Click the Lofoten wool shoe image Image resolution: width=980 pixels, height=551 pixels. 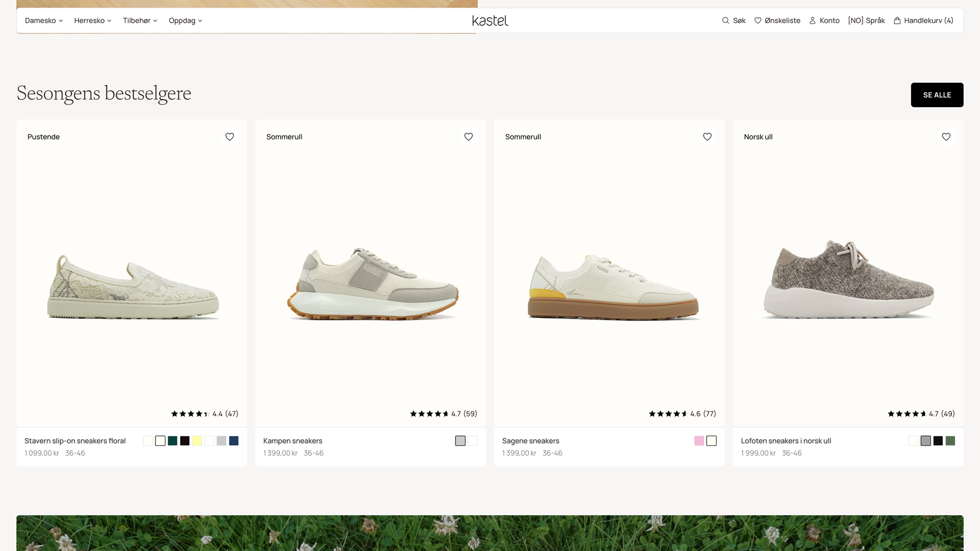pyautogui.click(x=849, y=280)
